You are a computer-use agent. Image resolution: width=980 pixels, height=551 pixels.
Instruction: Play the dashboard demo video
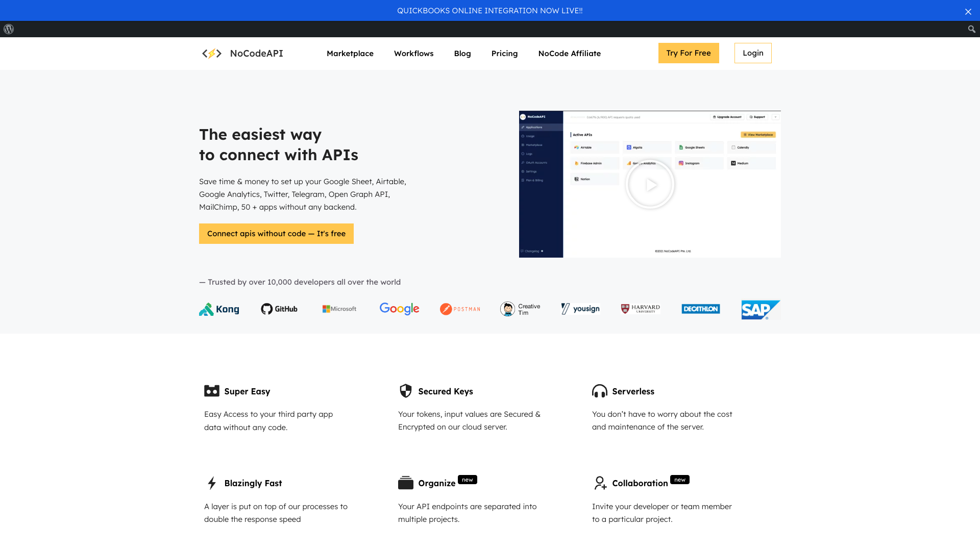click(650, 184)
